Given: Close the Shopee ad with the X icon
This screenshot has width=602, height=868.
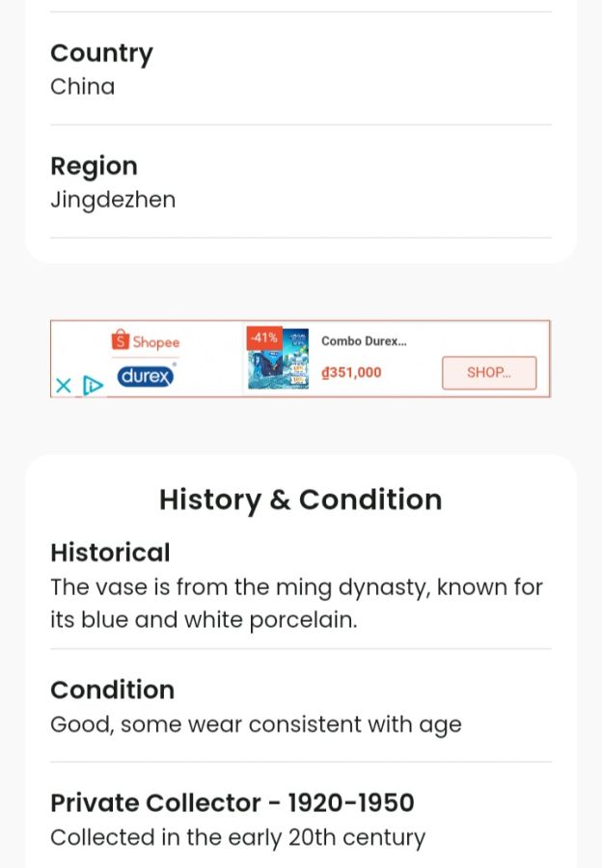Looking at the screenshot, I should (x=64, y=385).
